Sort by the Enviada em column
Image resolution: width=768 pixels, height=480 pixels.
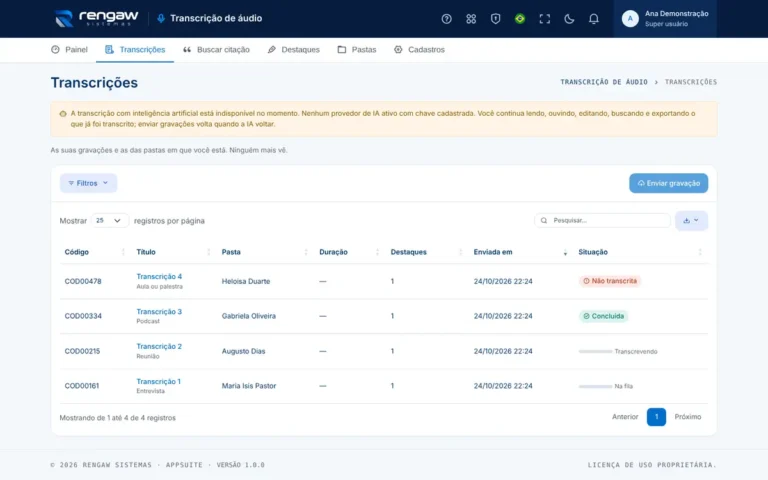coord(521,252)
